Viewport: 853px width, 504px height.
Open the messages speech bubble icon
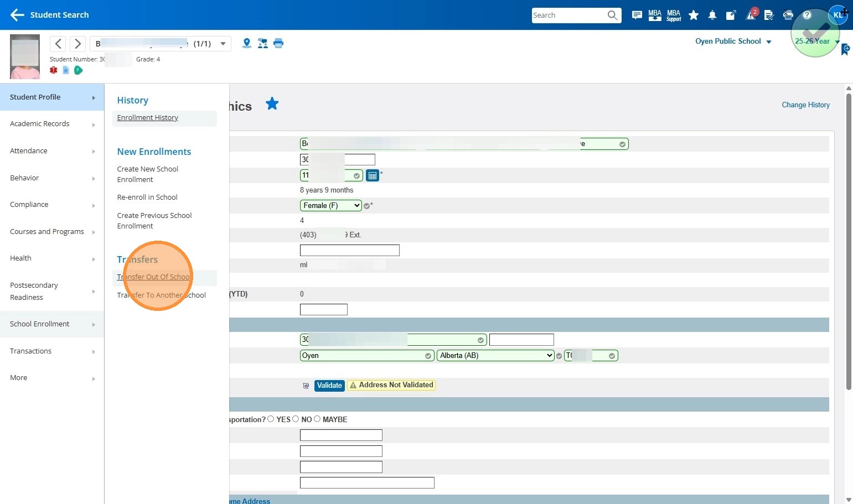[637, 15]
